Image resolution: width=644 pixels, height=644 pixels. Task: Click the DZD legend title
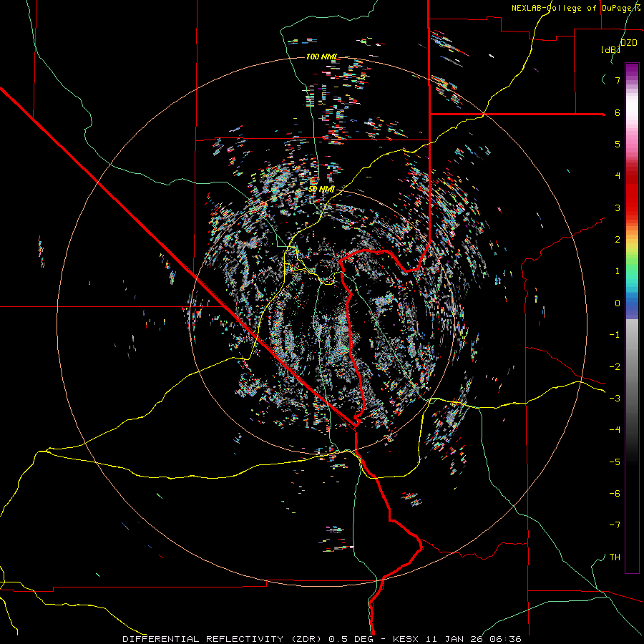pyautogui.click(x=628, y=43)
